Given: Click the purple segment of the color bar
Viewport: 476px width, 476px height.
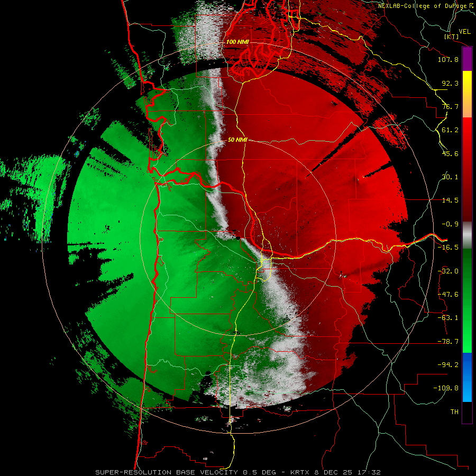Looking at the screenshot, I should pos(467,59).
